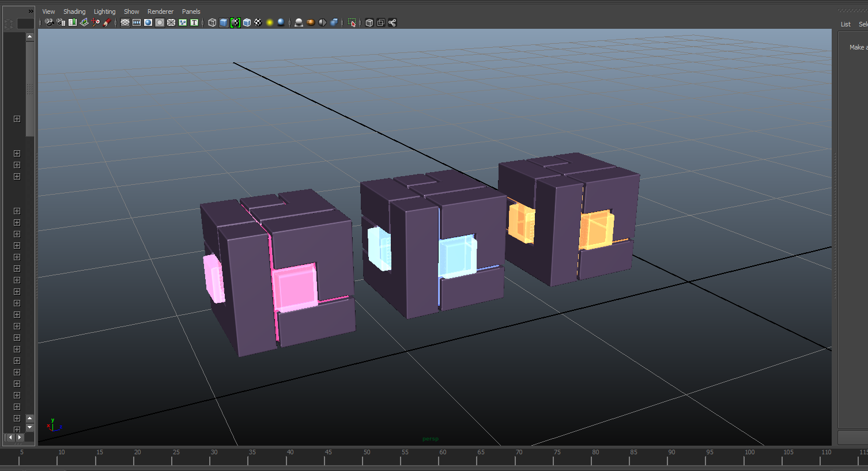868x471 pixels.
Task: Select the orange glowing cube in the viewport
Action: [x=597, y=230]
